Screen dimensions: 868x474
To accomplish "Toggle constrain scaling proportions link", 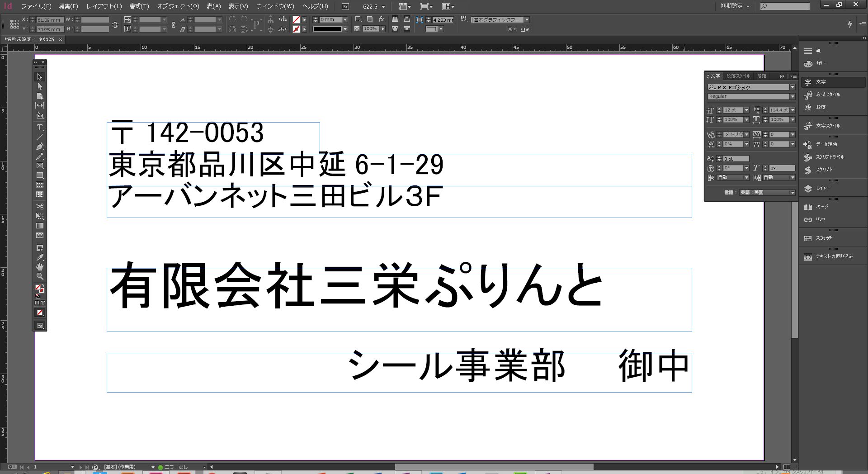I will click(174, 24).
